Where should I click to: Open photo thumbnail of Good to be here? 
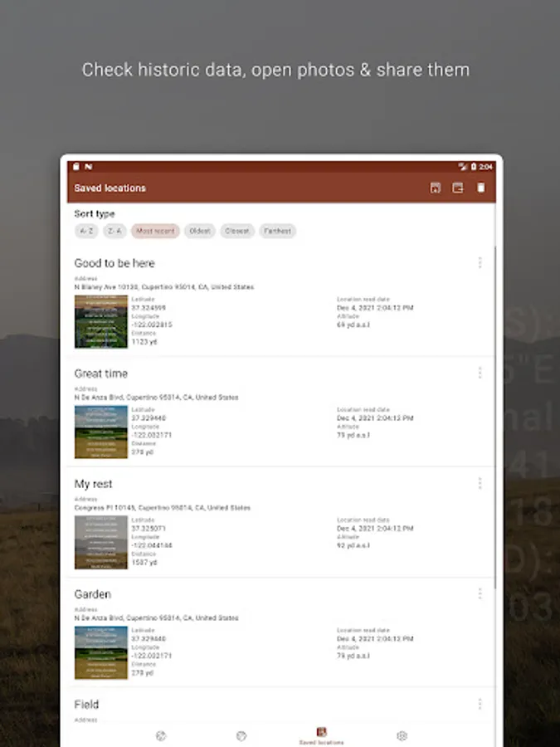pyautogui.click(x=101, y=321)
